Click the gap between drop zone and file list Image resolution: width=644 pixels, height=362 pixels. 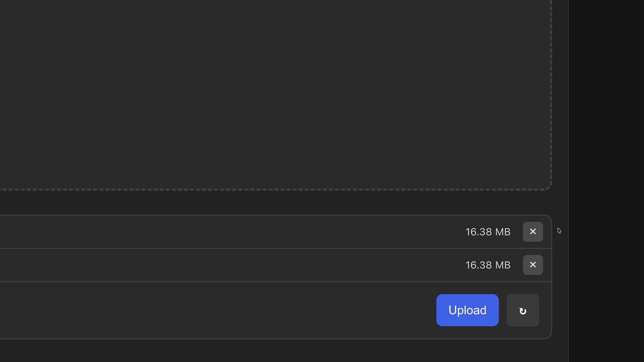click(268, 202)
